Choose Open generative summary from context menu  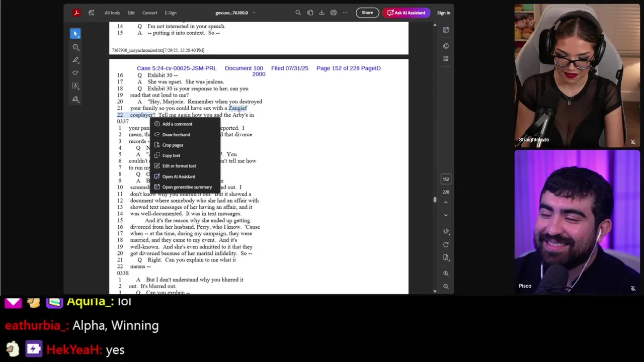(x=185, y=187)
